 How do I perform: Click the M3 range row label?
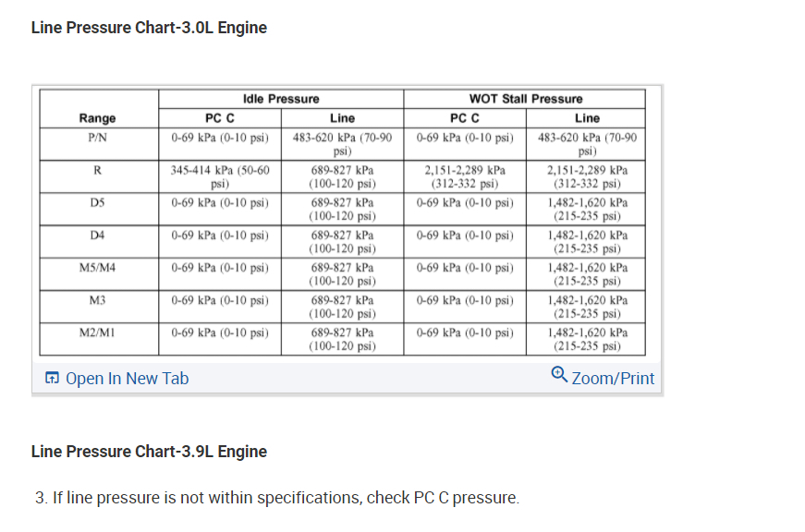click(98, 300)
